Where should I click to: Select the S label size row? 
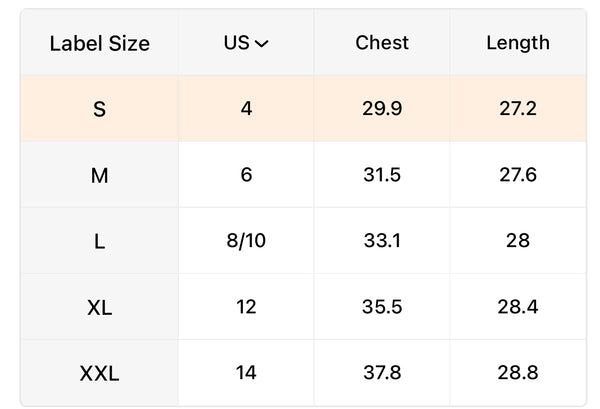pyautogui.click(x=303, y=109)
